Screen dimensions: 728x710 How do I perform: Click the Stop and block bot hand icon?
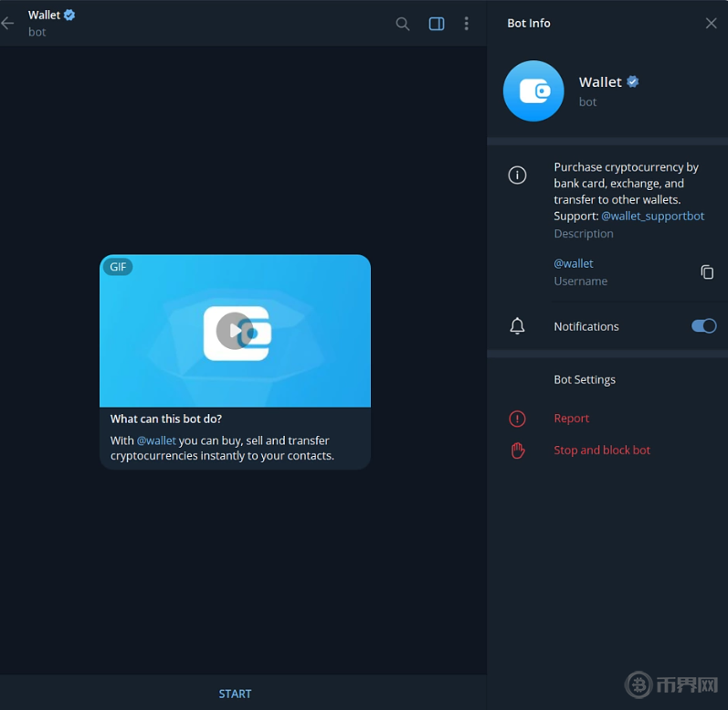517,450
